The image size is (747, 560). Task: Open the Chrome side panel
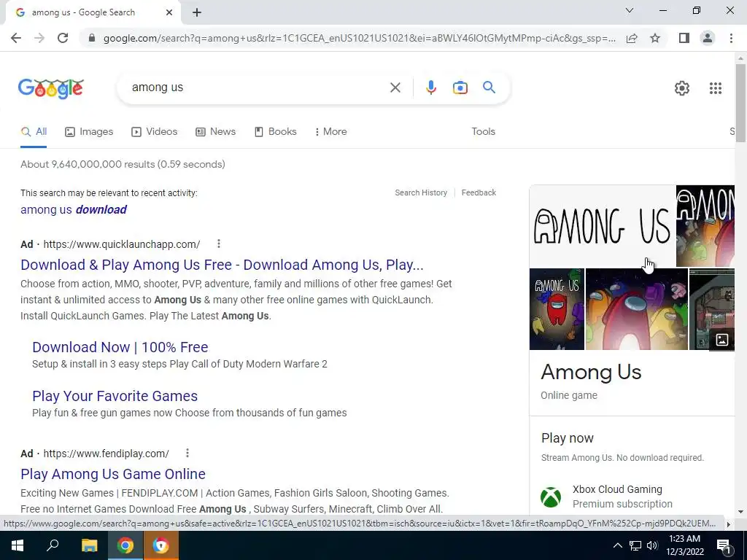pos(684,38)
